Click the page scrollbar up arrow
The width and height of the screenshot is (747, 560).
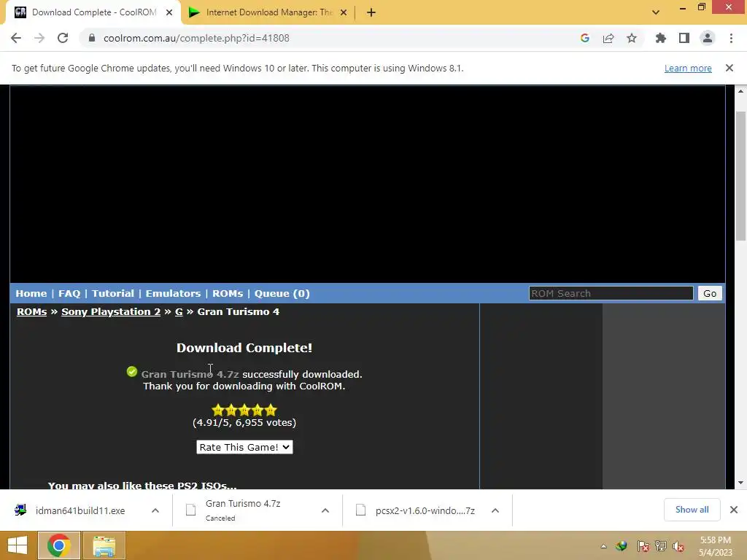pyautogui.click(x=741, y=90)
